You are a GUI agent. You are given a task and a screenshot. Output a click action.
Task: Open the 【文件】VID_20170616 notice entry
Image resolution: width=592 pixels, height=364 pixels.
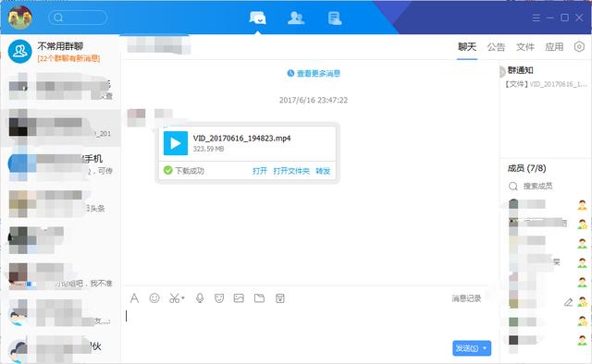[x=546, y=84]
